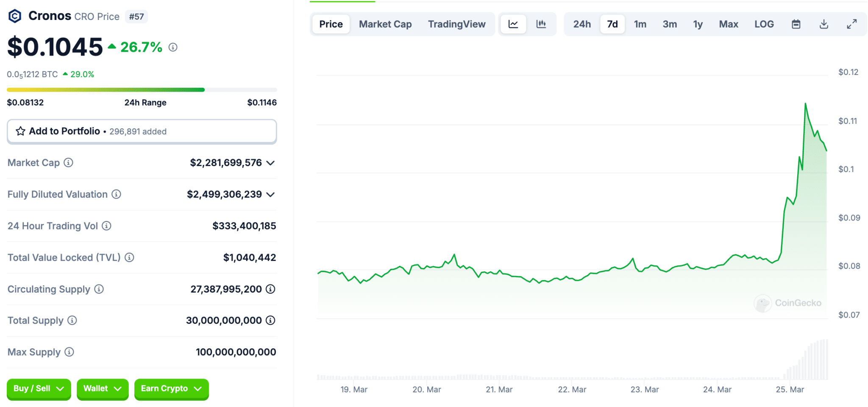868x407 pixels.
Task: Show Total Value Locked info icon
Action: pyautogui.click(x=129, y=257)
